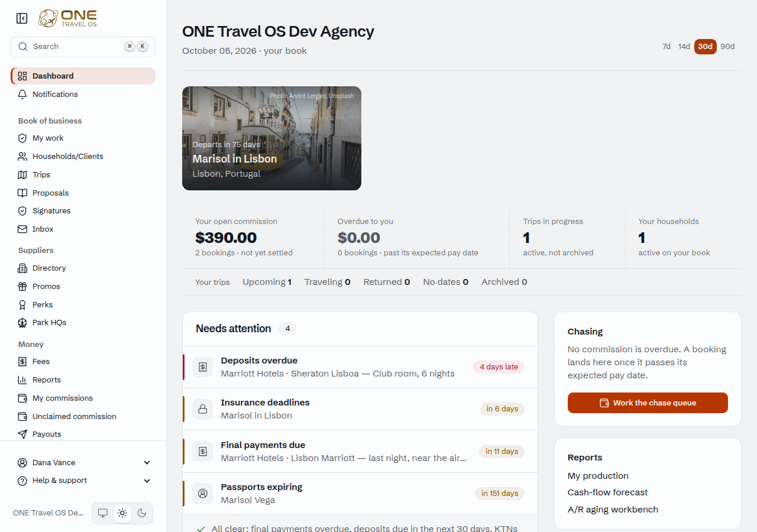Click the in 151 days badge
Viewport: 757px width, 532px height.
pos(500,494)
